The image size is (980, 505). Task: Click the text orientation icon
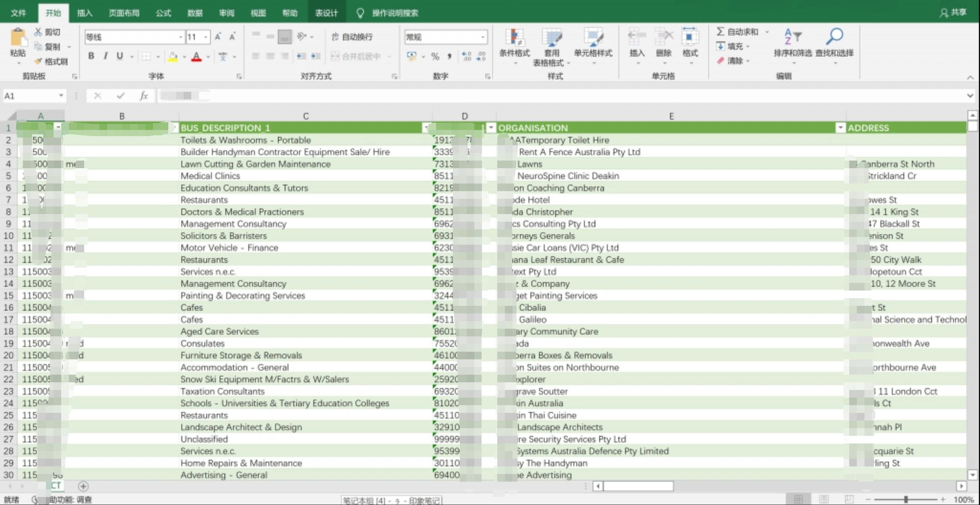302,37
